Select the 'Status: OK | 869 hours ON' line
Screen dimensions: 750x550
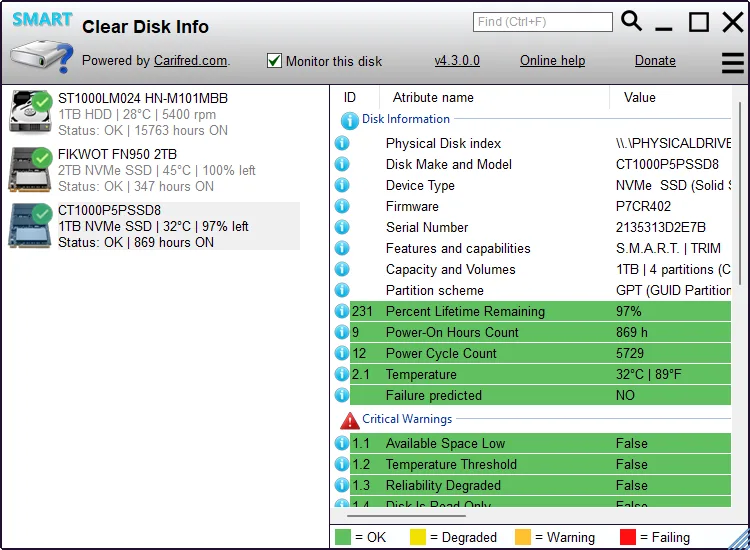click(x=136, y=242)
